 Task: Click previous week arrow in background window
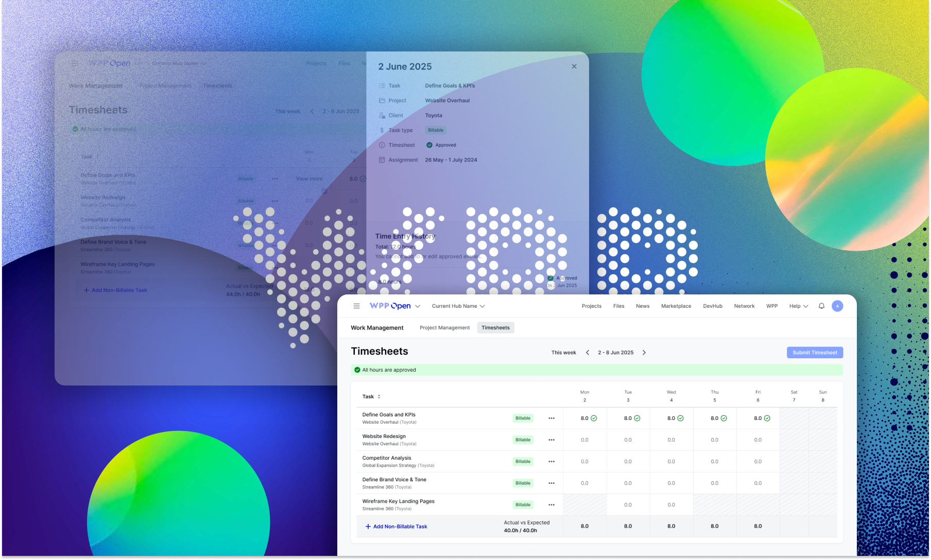coord(312,111)
